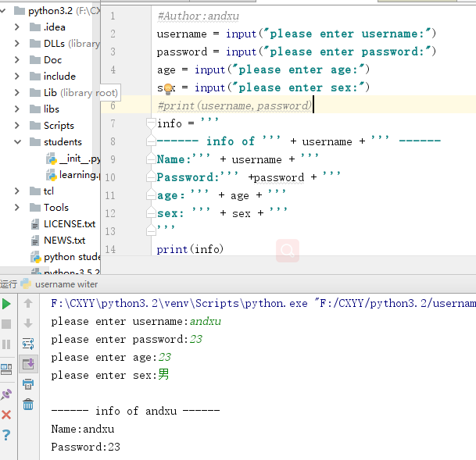476x460 pixels.
Task: Click the print(info) statement
Action: click(190, 249)
